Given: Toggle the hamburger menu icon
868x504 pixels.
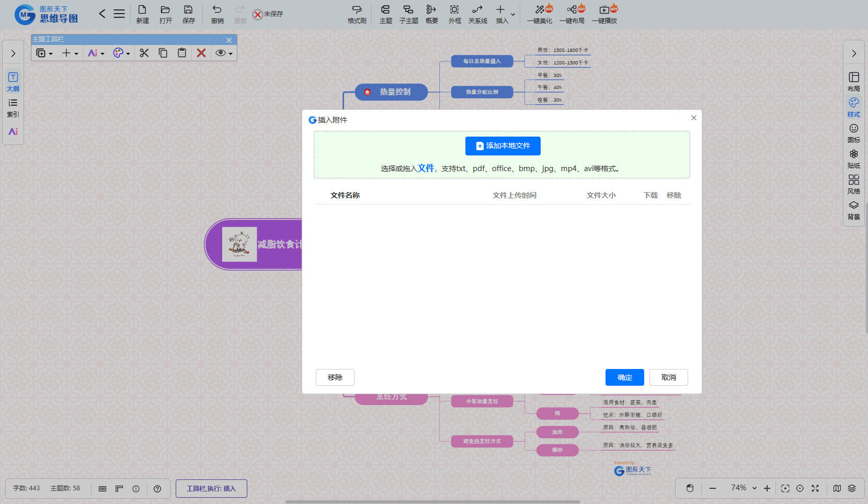Looking at the screenshot, I should [x=119, y=14].
